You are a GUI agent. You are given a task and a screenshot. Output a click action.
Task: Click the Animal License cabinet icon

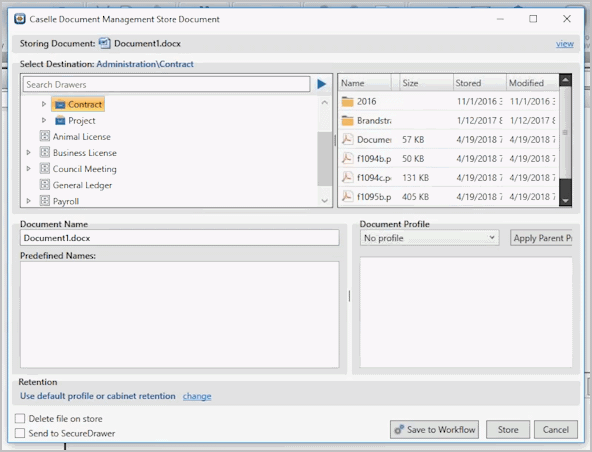45,136
